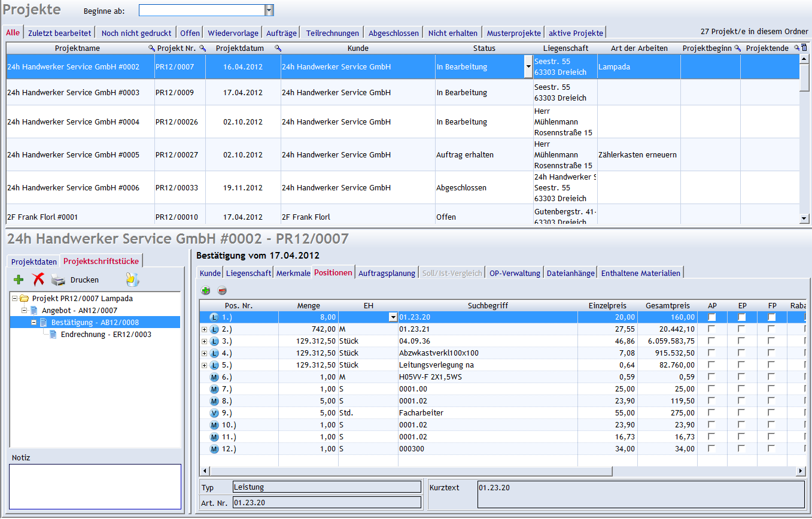
Task: Click the search icon in Projekt Nr. header
Action: coord(203,48)
